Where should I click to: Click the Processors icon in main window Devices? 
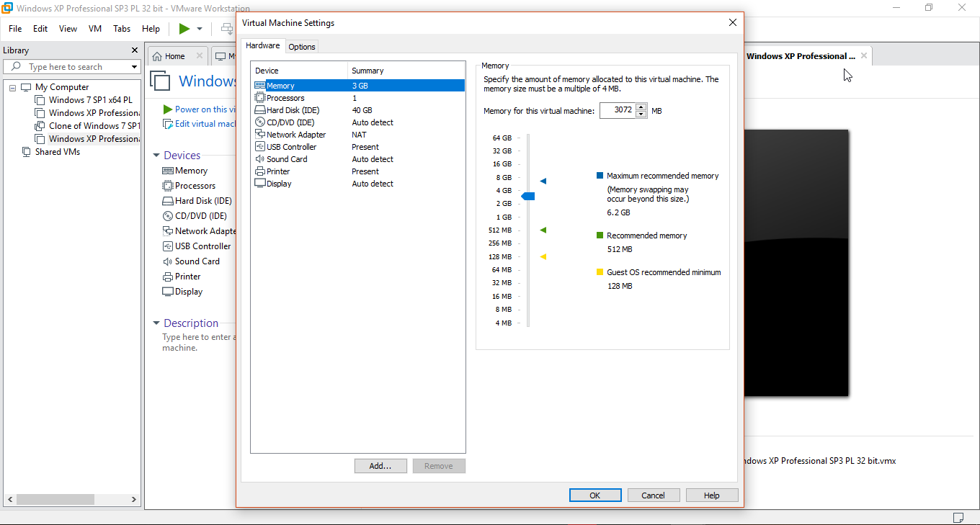pyautogui.click(x=168, y=186)
